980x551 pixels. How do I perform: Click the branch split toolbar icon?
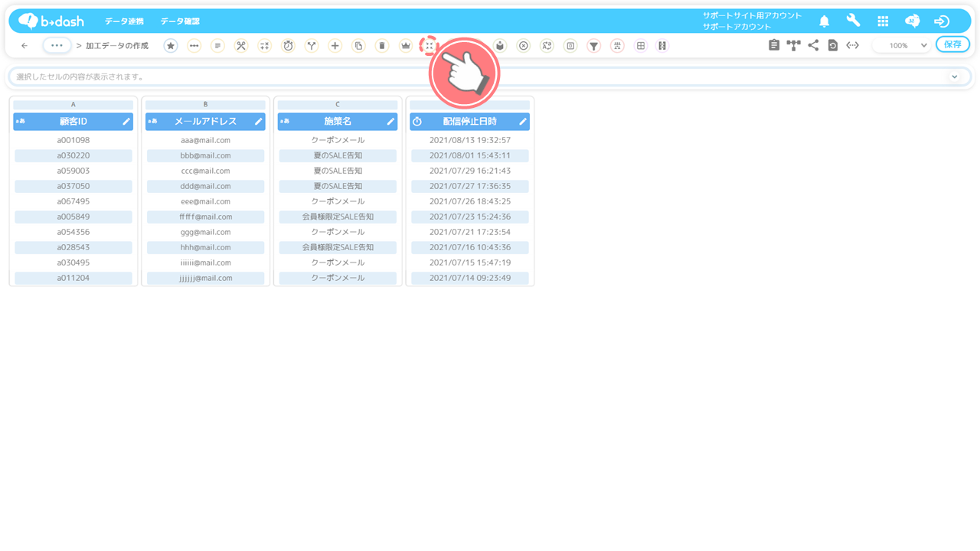click(x=312, y=46)
